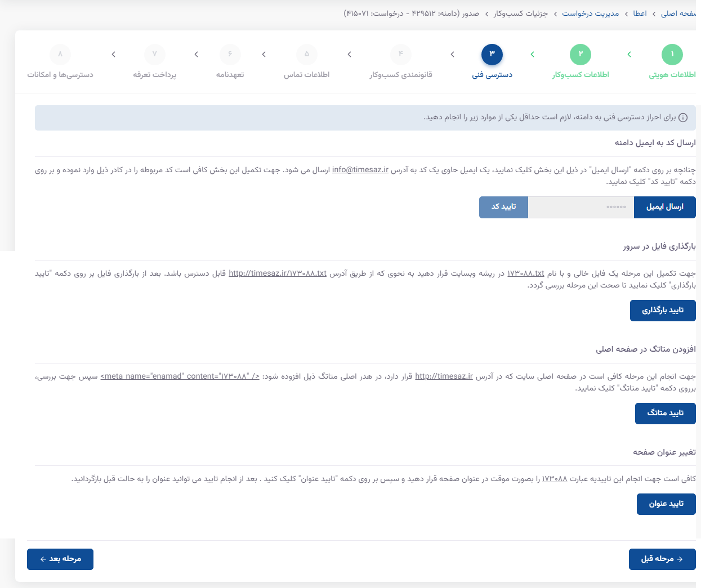This screenshot has height=588, width=701.
Task: Click the اعطا breadcrumb link
Action: click(640, 14)
